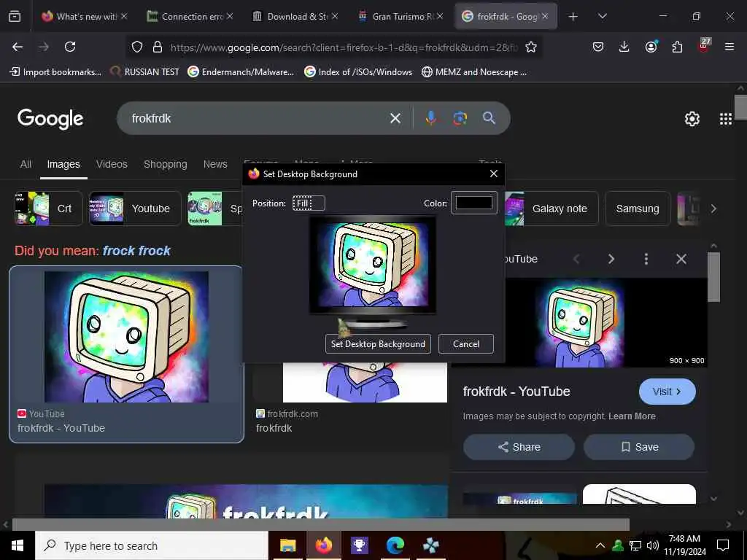Open Microsoft Edge from the taskbar
Image resolution: width=747 pixels, height=560 pixels.
[395, 545]
